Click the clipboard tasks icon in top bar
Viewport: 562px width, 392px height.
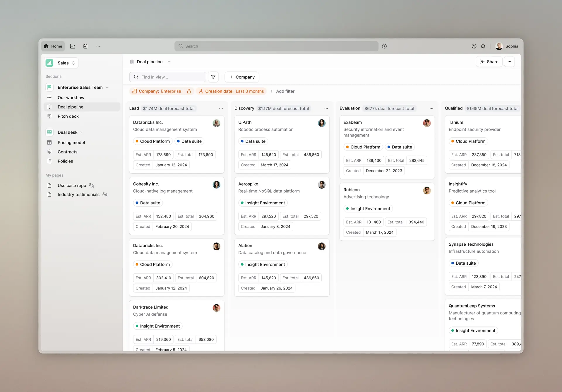pos(85,46)
